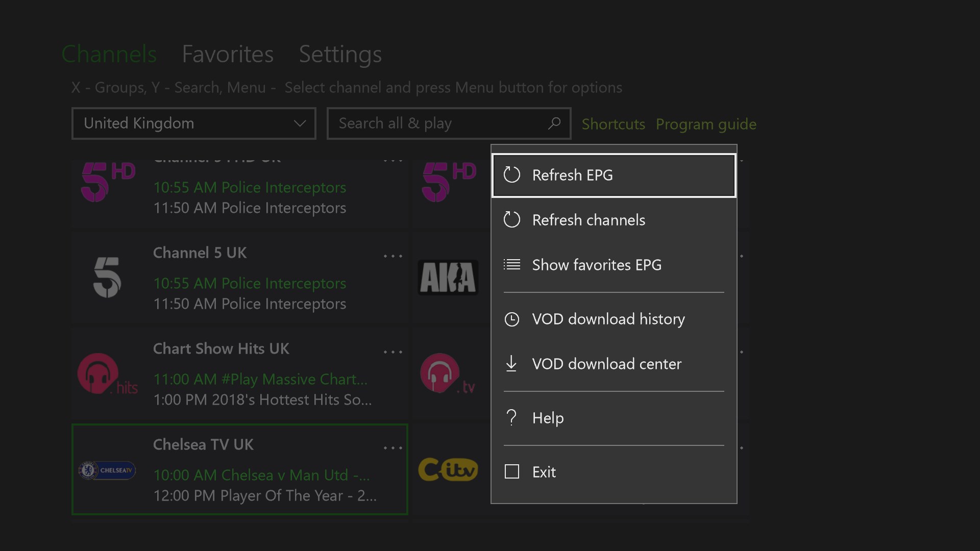Open the United Kingdom group dropdown

point(194,123)
